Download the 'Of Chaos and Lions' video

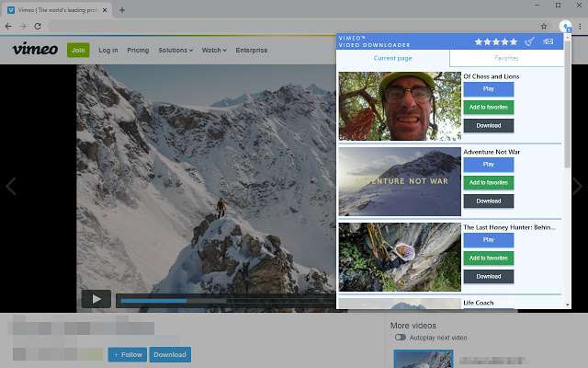[x=488, y=125]
